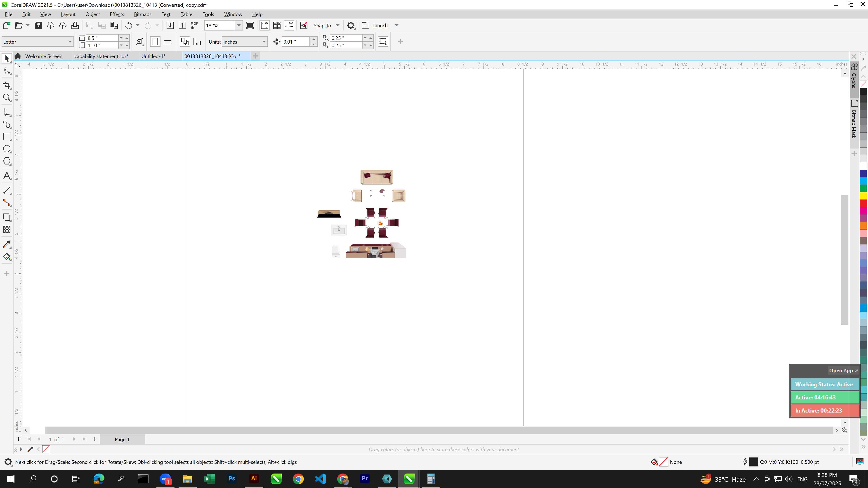Viewport: 868px width, 488px height.
Task: Select the Zoom tool in toolbox
Action: click(7, 98)
